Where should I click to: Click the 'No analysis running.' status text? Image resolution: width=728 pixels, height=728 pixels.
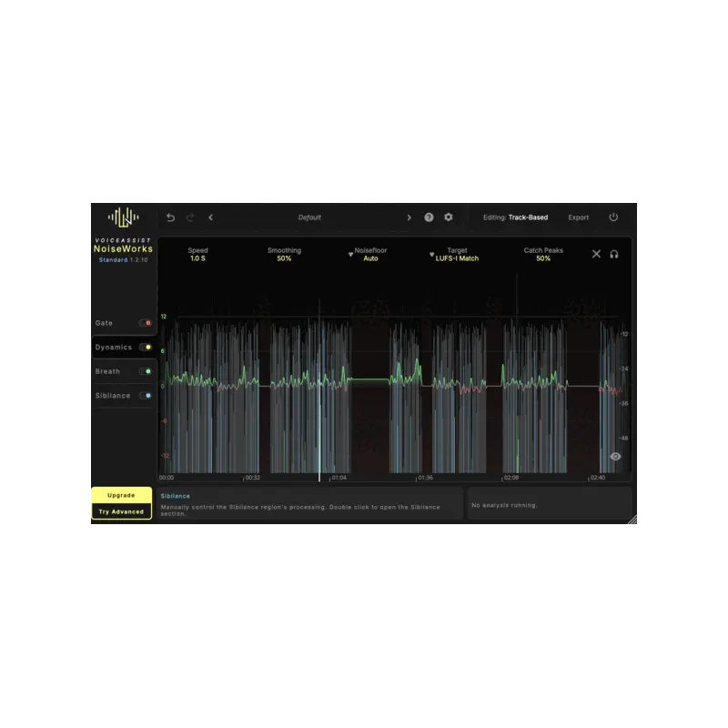pyautogui.click(x=504, y=505)
